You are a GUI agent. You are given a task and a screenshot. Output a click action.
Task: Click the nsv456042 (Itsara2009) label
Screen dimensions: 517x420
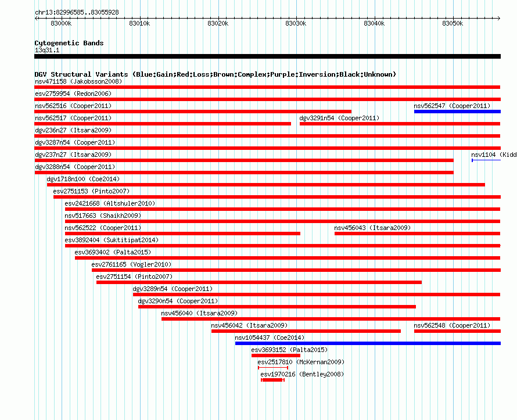(x=249, y=325)
